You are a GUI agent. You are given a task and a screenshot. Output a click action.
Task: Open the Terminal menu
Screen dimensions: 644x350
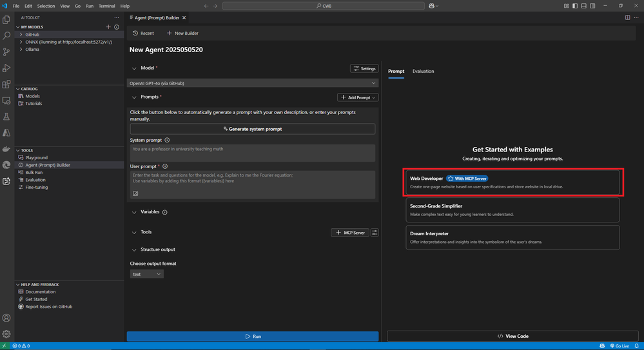(106, 6)
